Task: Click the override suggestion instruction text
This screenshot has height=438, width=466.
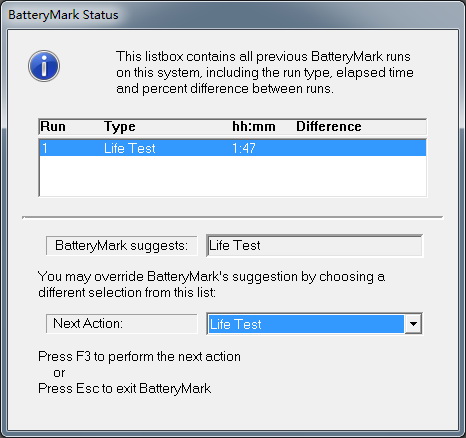Action: pyautogui.click(x=211, y=284)
